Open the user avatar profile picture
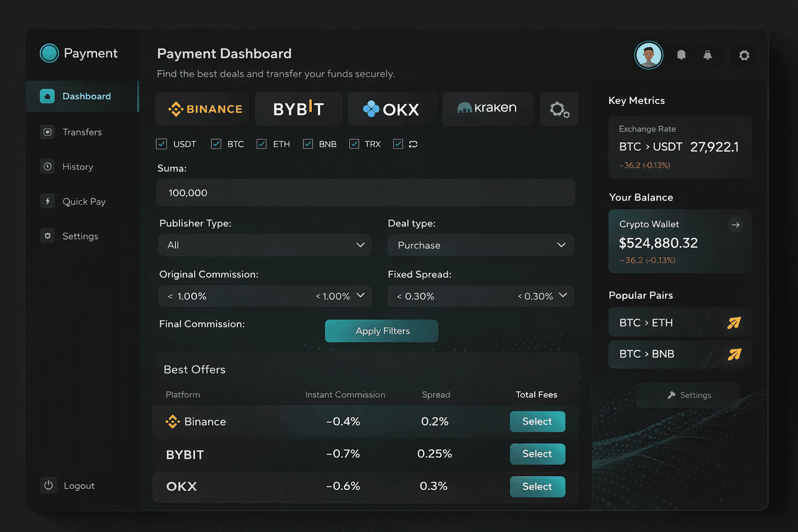 (x=648, y=55)
